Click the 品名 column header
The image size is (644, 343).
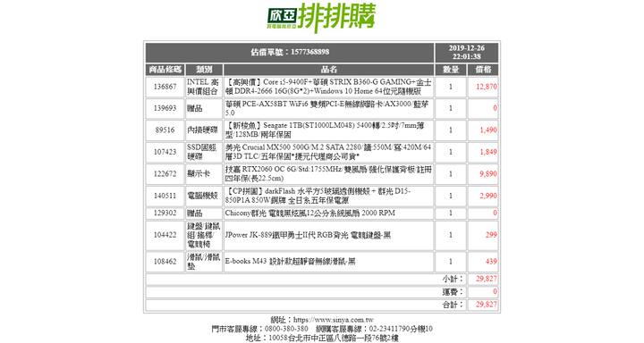point(328,70)
